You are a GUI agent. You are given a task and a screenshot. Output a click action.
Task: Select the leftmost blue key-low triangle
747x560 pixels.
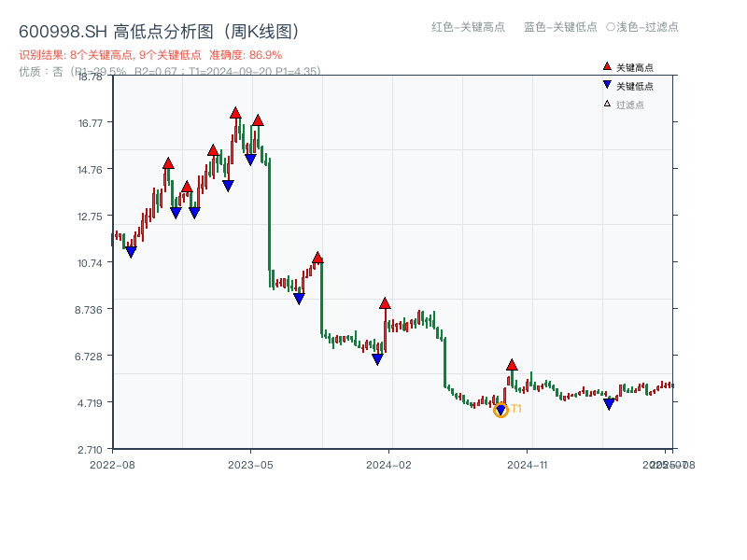pos(131,252)
